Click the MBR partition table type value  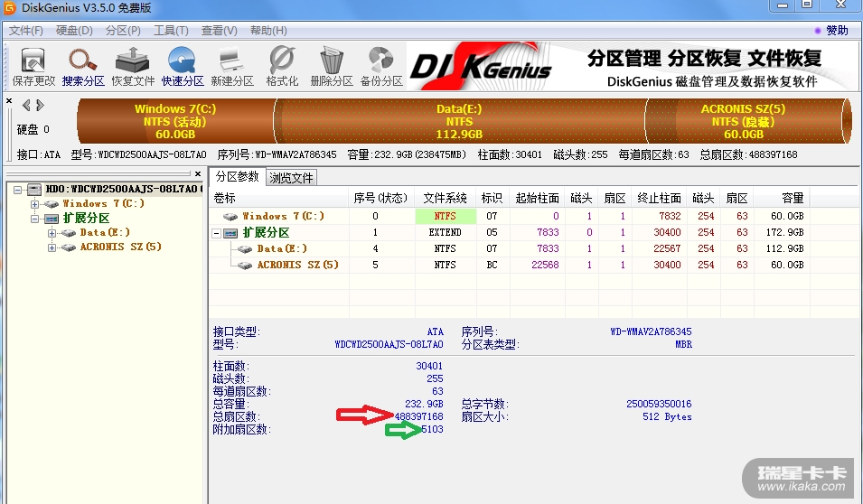click(x=683, y=344)
